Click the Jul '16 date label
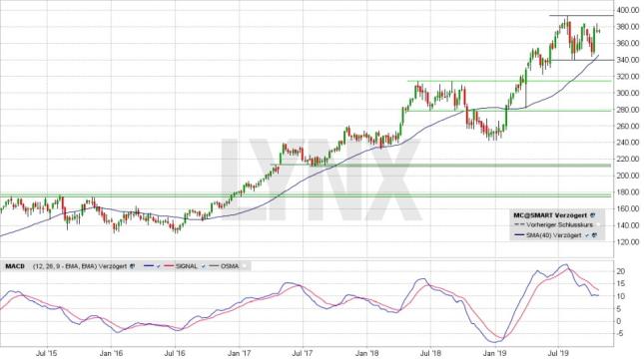The image size is (644, 362). click(175, 353)
